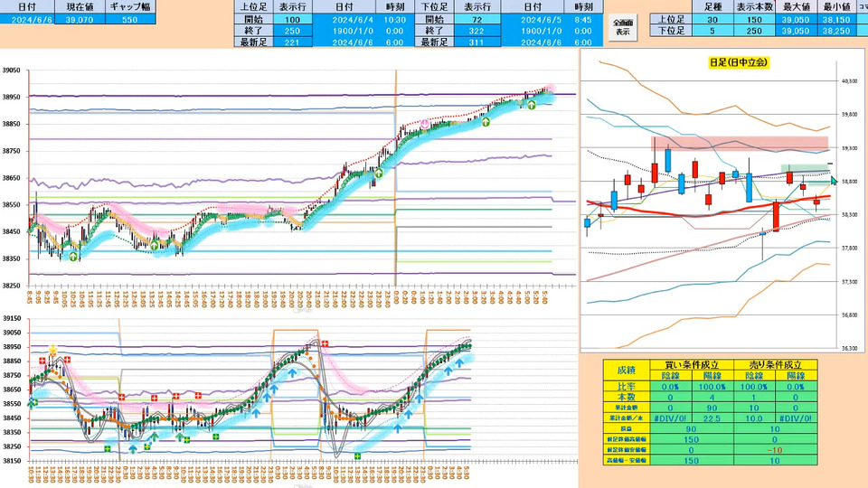Click the 買い条件成立 header
The width and height of the screenshot is (868, 488).
point(692,364)
